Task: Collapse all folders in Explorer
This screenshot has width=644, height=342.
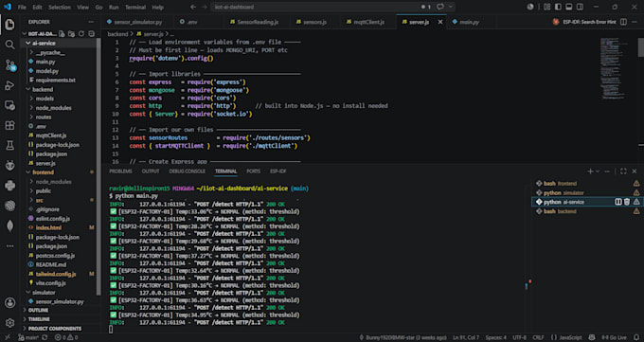Action: [x=91, y=34]
